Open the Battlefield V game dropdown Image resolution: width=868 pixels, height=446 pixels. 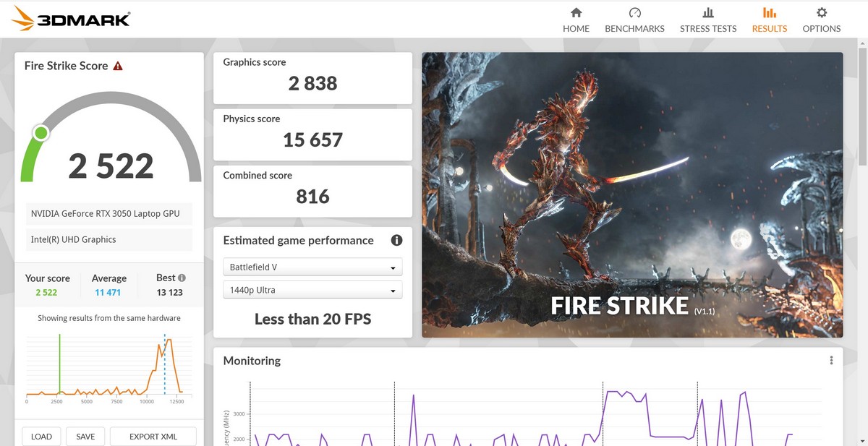click(312, 267)
